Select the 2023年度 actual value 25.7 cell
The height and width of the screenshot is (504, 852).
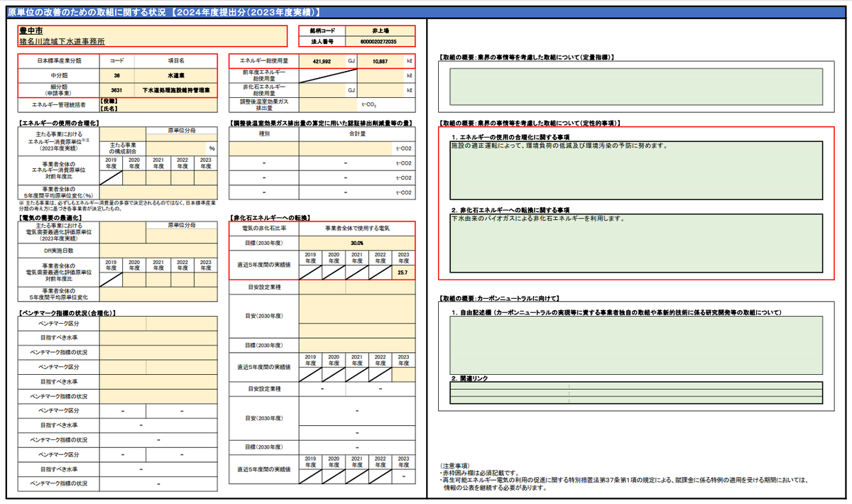coord(403,273)
